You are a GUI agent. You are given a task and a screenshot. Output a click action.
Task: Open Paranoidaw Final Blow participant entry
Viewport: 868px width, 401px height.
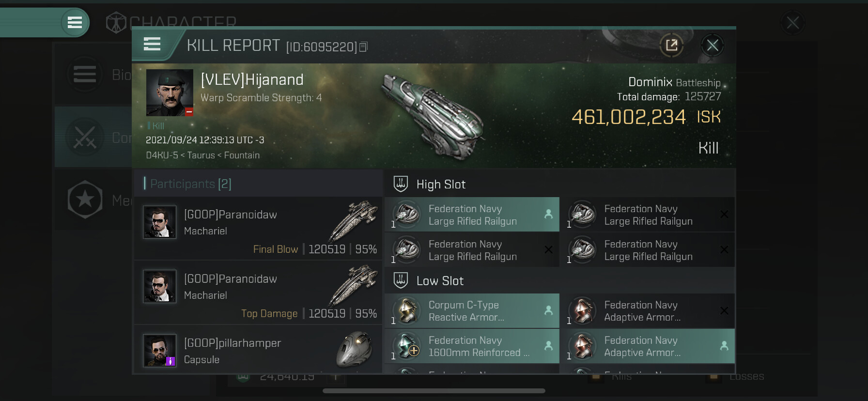(x=258, y=228)
